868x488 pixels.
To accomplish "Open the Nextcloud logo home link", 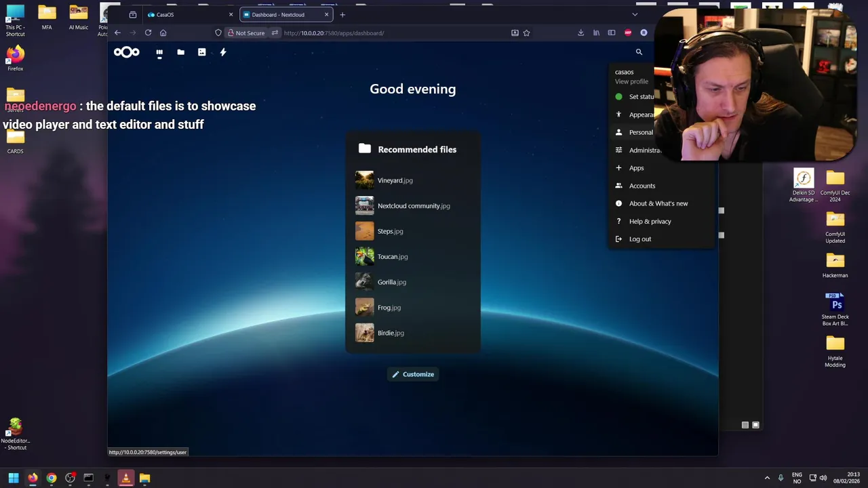I will (127, 52).
